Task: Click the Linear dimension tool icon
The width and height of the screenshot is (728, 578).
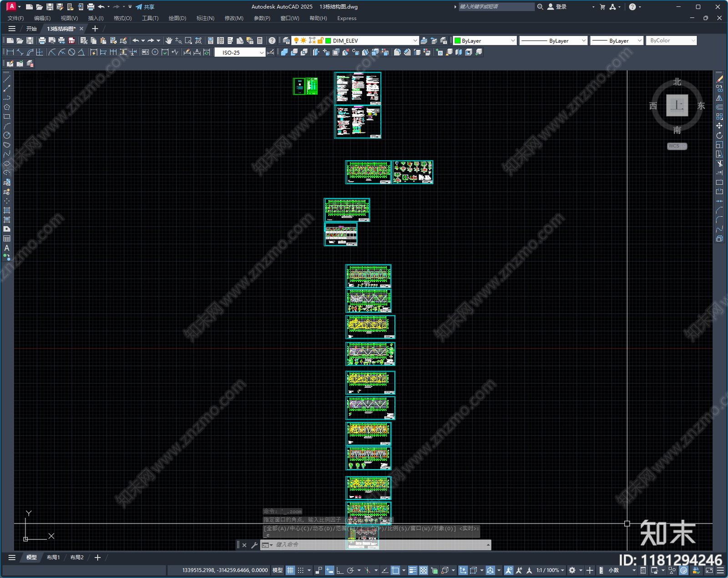Action: pos(10,52)
